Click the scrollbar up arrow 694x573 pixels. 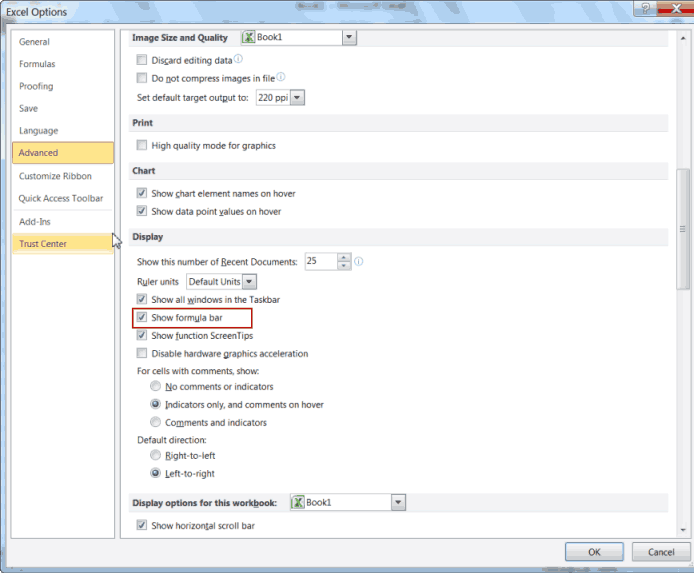[682, 38]
